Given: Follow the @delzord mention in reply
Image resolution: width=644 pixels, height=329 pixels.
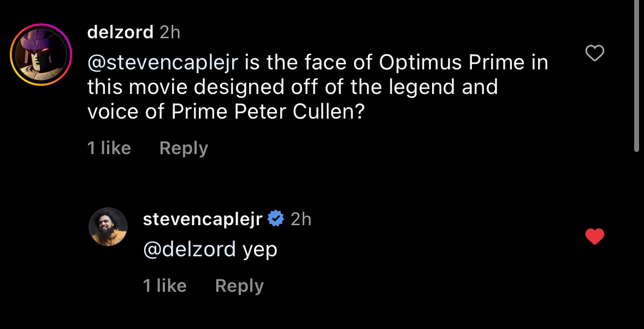Looking at the screenshot, I should [190, 249].
